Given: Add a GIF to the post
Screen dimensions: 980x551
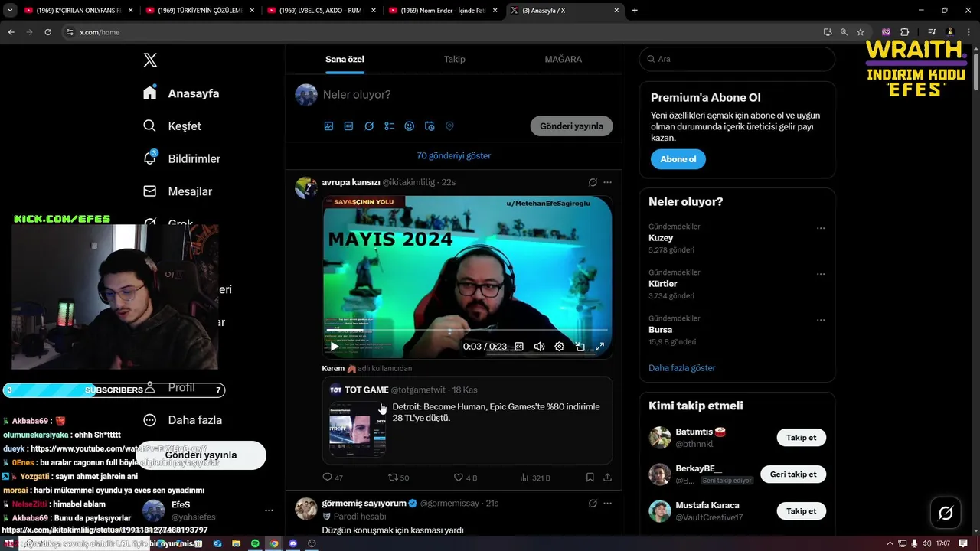Looking at the screenshot, I should coord(348,126).
